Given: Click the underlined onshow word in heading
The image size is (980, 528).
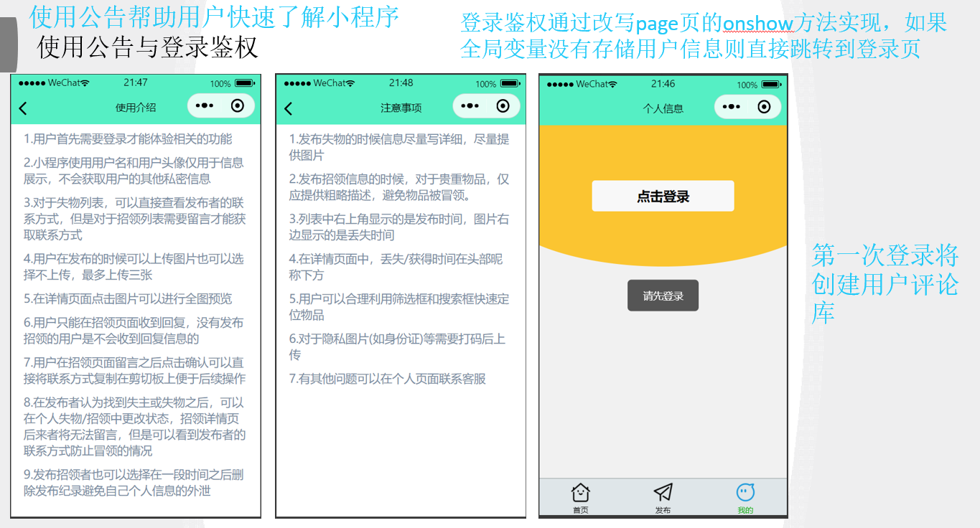Looking at the screenshot, I should point(757,24).
